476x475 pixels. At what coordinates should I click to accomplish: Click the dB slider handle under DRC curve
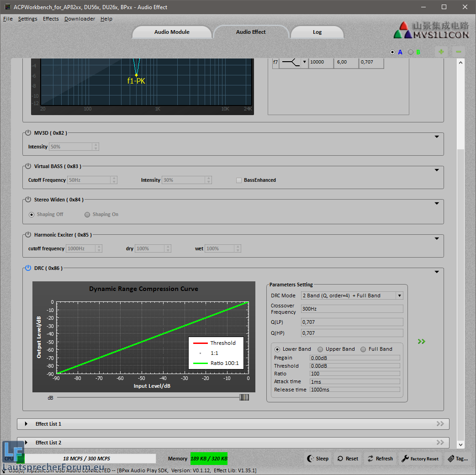(x=244, y=397)
